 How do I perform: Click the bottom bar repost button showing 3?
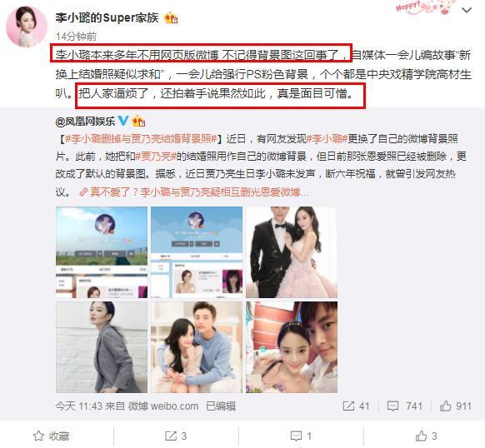click(176, 436)
